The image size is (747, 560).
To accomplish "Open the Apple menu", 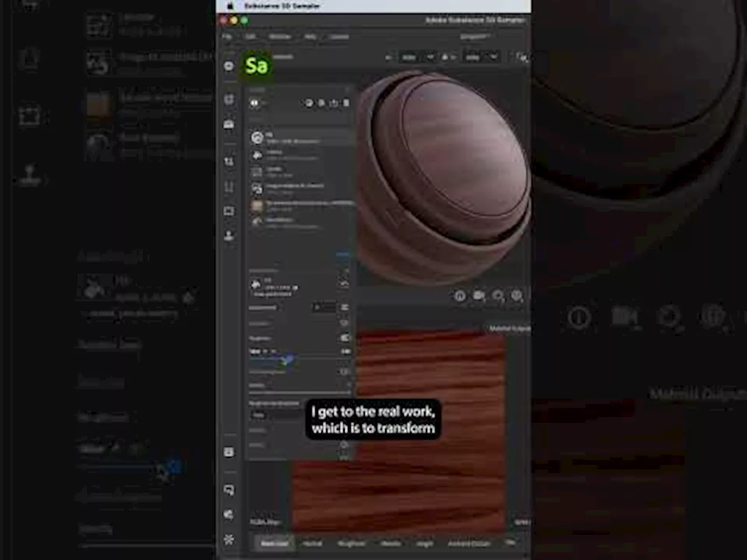I will 230,6.
